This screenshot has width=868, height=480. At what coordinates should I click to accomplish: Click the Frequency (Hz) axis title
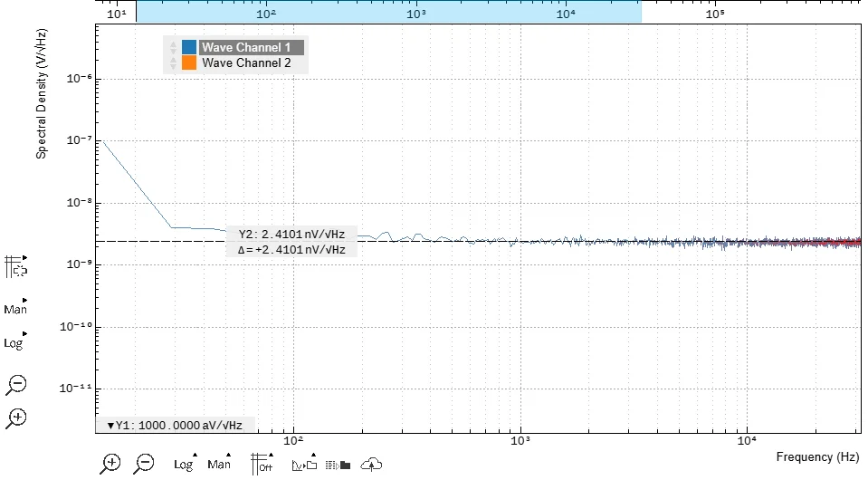click(817, 456)
